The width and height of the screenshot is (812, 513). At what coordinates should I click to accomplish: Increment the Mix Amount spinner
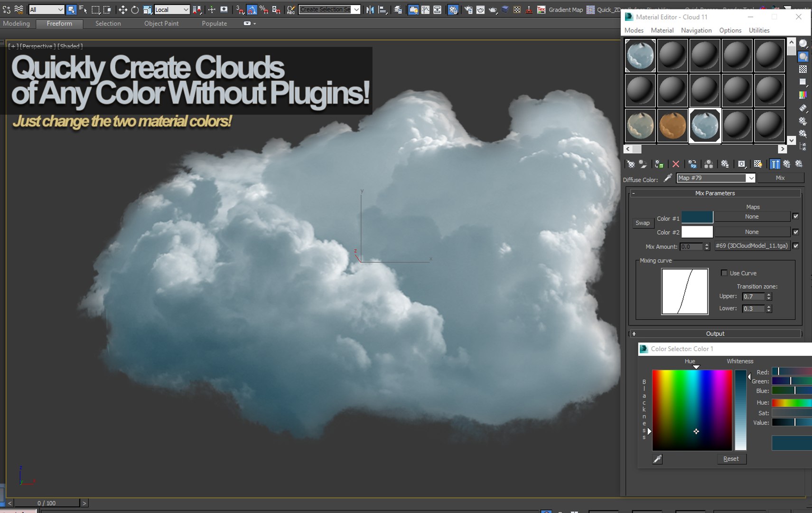pos(707,245)
